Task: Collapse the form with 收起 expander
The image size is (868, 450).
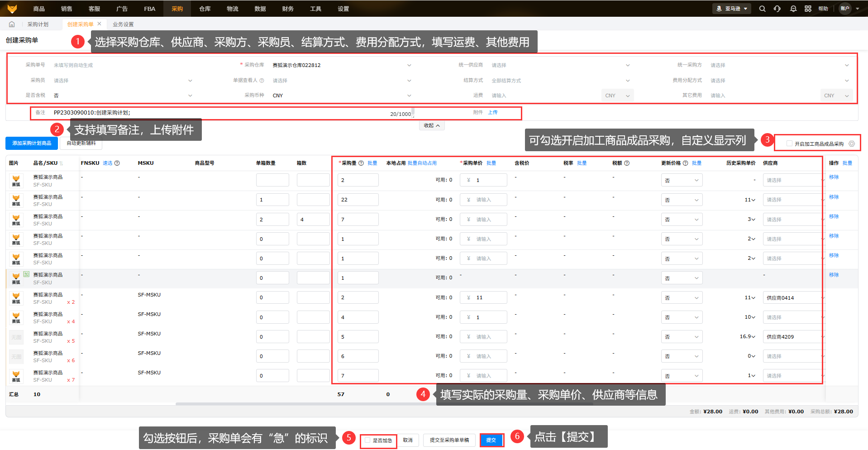Action: coord(432,125)
